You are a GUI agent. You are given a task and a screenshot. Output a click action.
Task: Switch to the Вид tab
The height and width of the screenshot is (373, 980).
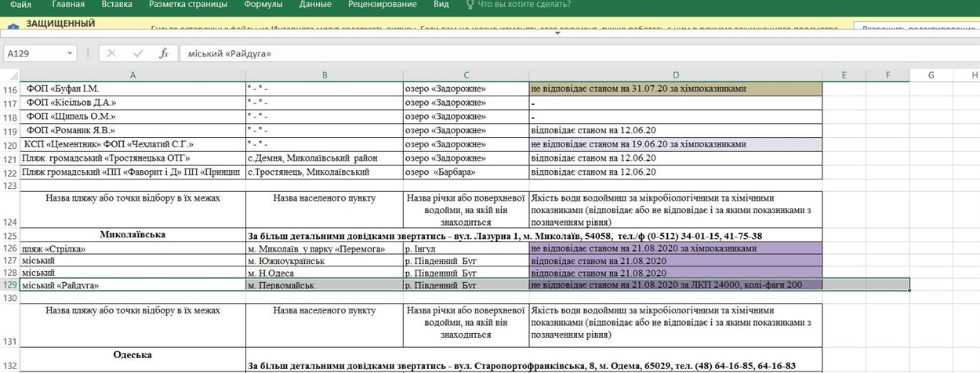tap(441, 5)
